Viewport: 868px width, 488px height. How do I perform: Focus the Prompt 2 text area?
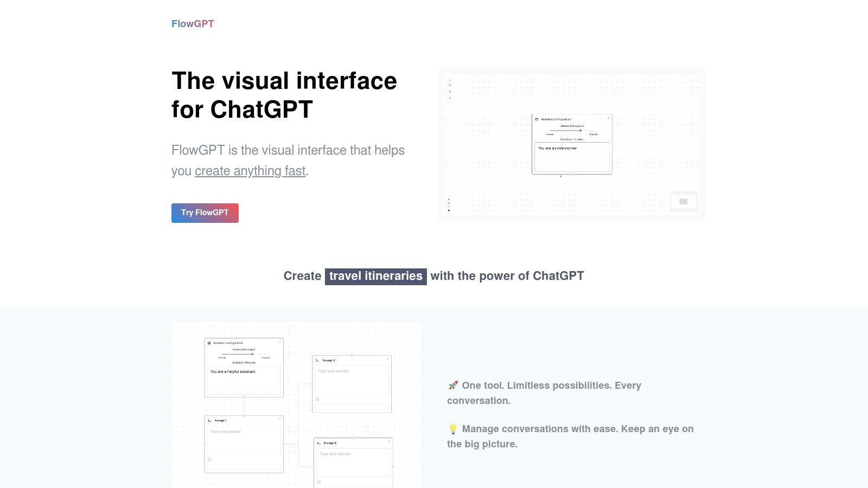click(x=352, y=380)
